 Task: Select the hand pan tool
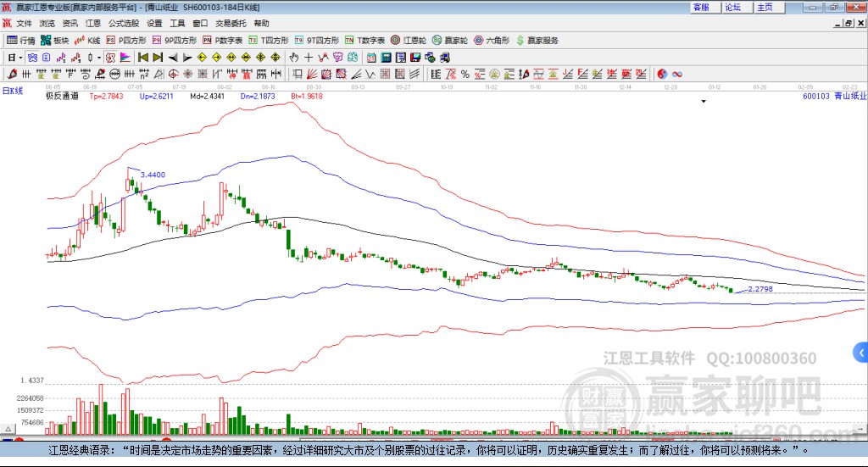(294, 58)
